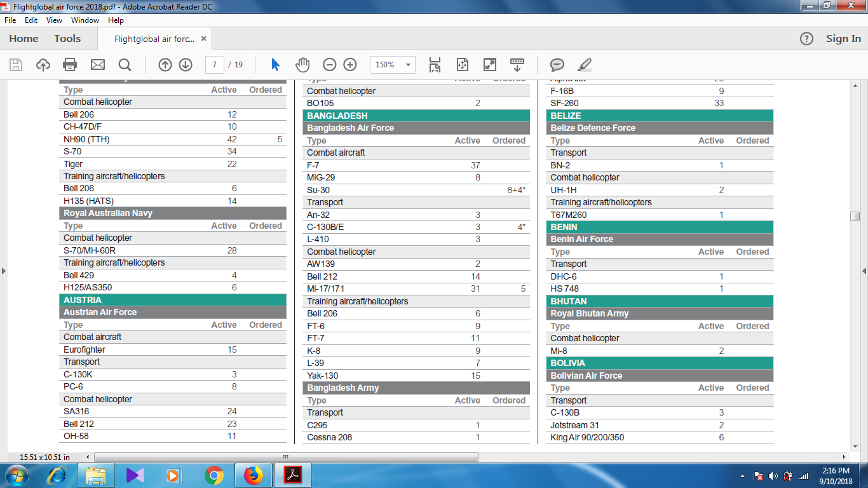Click the vertical scrollbar thumb
This screenshot has width=868, height=488.
(x=855, y=217)
